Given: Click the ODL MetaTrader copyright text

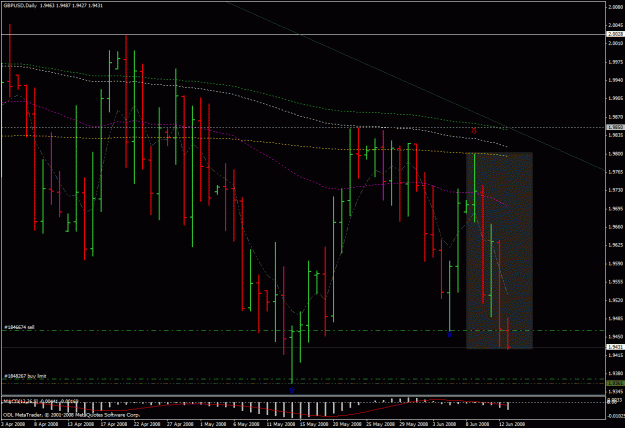Looking at the screenshot, I should click(72, 415).
